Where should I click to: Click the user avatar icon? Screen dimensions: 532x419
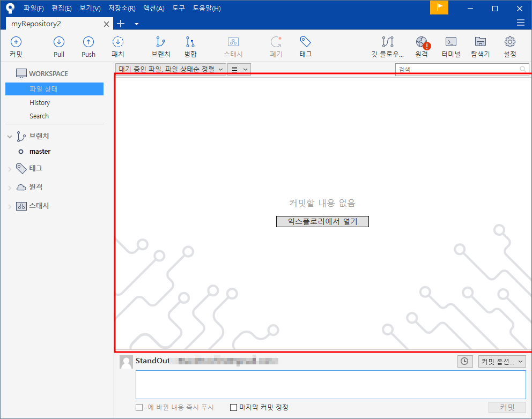pyautogui.click(x=126, y=362)
